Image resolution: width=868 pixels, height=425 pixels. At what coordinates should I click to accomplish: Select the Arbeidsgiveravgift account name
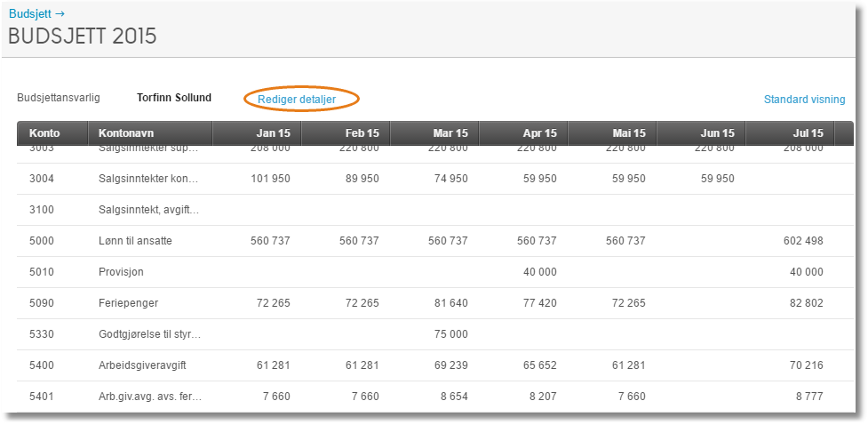tap(142, 365)
